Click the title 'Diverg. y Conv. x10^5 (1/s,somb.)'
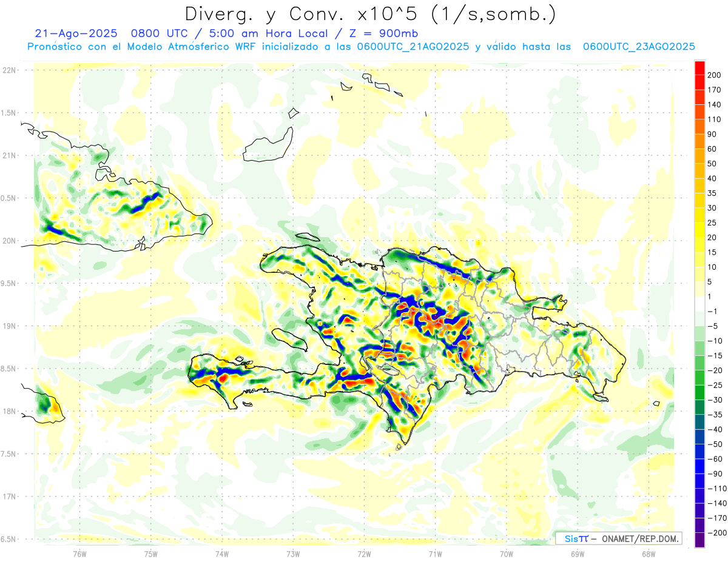Viewport: 728px width, 562px height. click(x=370, y=15)
